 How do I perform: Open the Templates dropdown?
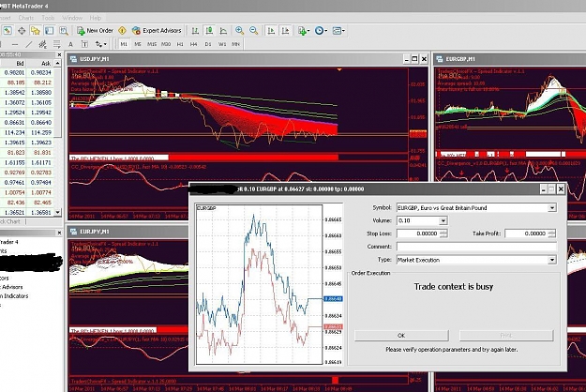338,31
